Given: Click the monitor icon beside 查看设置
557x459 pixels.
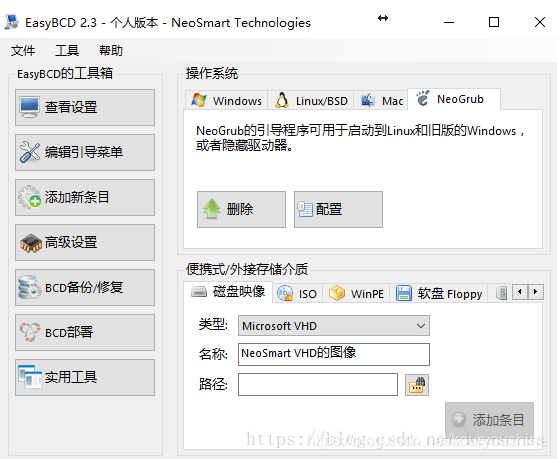Looking at the screenshot, I should (29, 107).
